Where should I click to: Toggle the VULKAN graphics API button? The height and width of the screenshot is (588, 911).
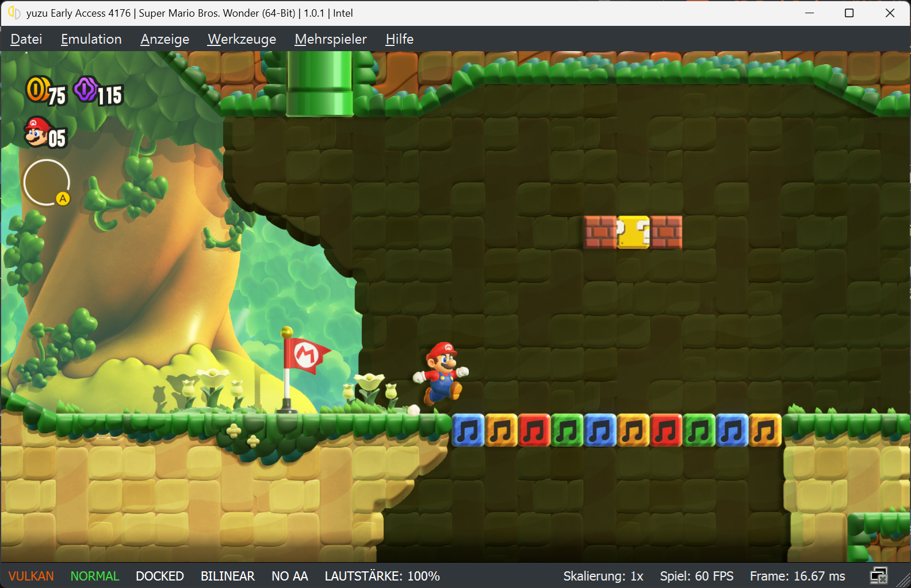point(31,576)
